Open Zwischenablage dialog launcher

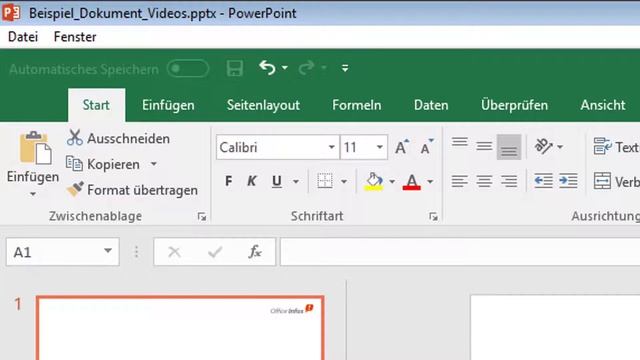202,217
